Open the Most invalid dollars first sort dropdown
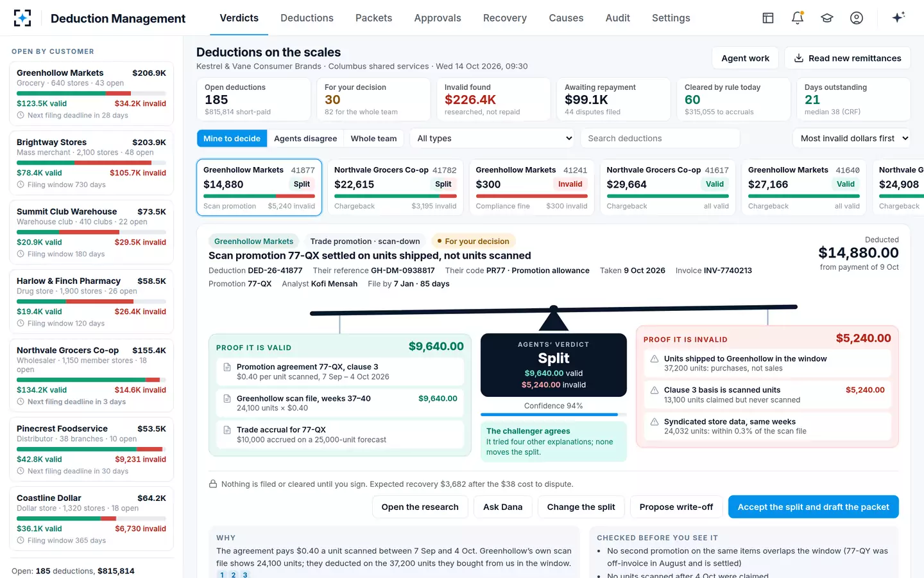This screenshot has height=578, width=924. [x=852, y=138]
